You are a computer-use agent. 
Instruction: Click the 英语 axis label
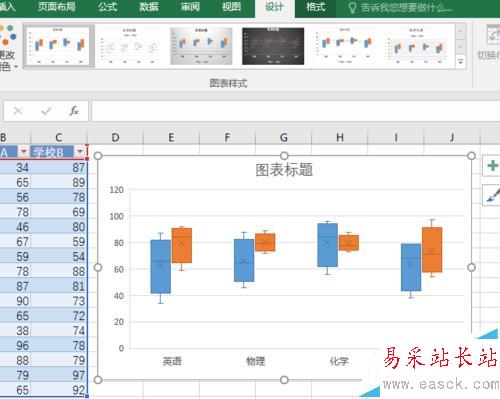[x=172, y=361]
